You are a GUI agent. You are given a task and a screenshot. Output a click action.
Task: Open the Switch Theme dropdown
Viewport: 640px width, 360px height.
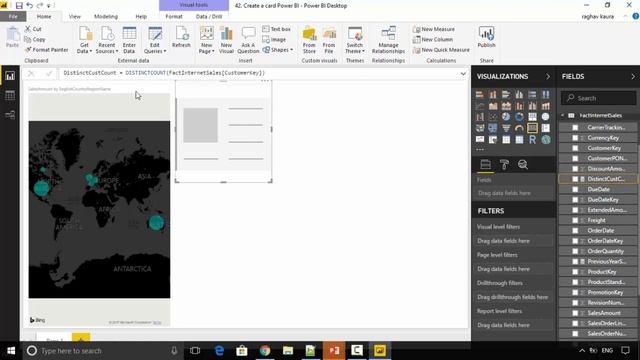(x=355, y=40)
